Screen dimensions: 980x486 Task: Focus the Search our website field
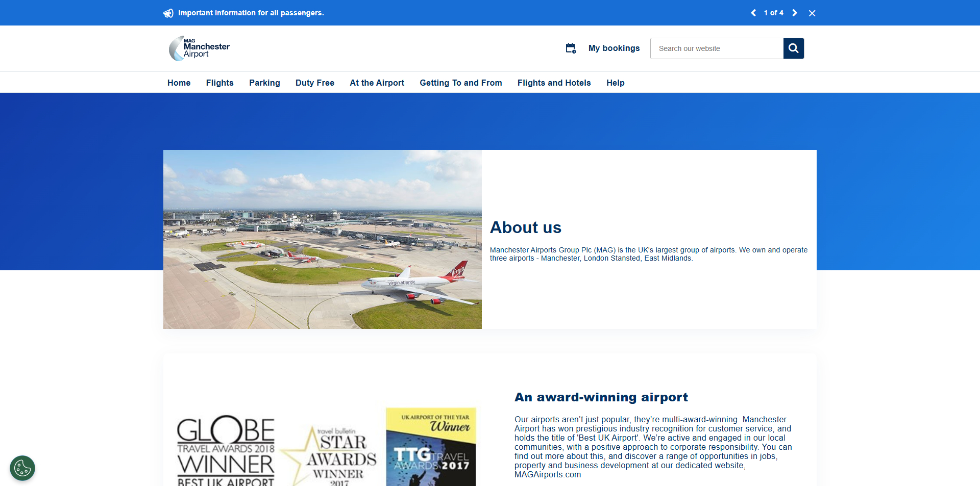pyautogui.click(x=717, y=48)
